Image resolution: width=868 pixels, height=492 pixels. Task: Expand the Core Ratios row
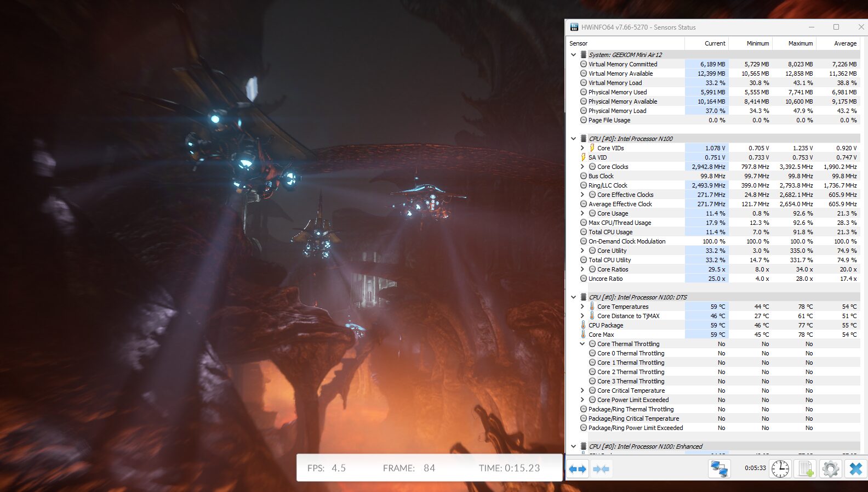coord(582,269)
